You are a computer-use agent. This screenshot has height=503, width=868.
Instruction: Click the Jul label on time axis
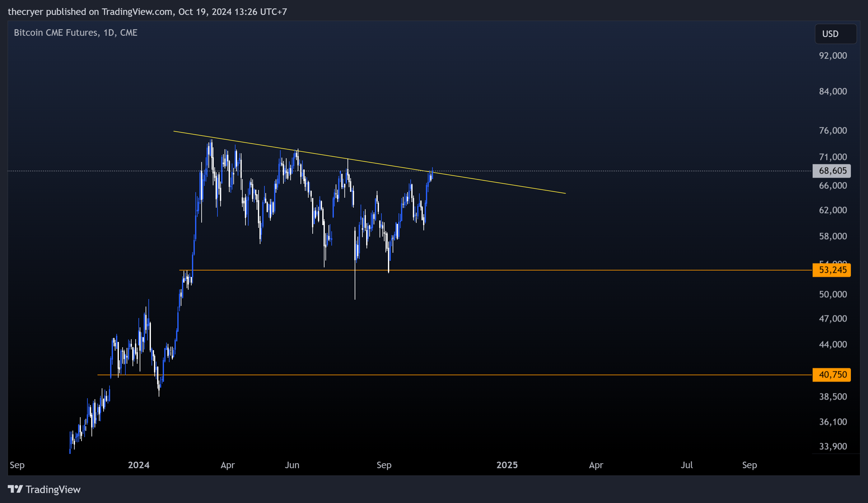coord(687,465)
